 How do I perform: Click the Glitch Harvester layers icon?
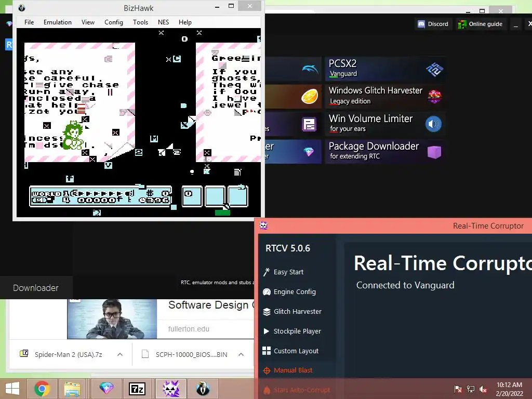[x=267, y=312]
